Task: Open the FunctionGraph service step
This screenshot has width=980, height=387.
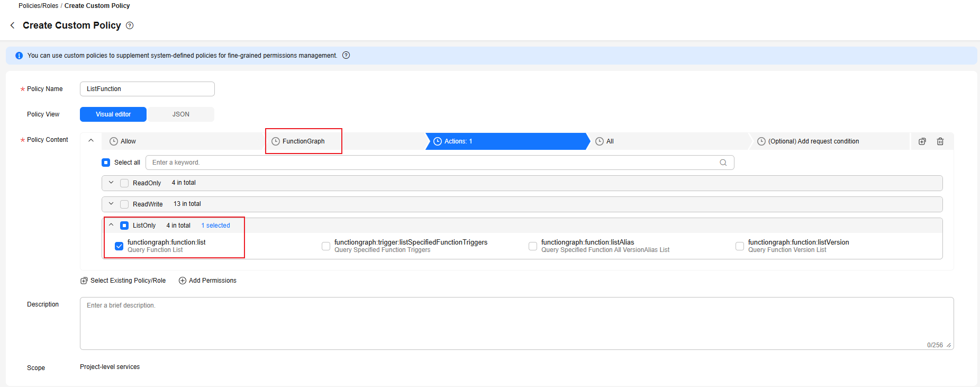Action: point(303,141)
